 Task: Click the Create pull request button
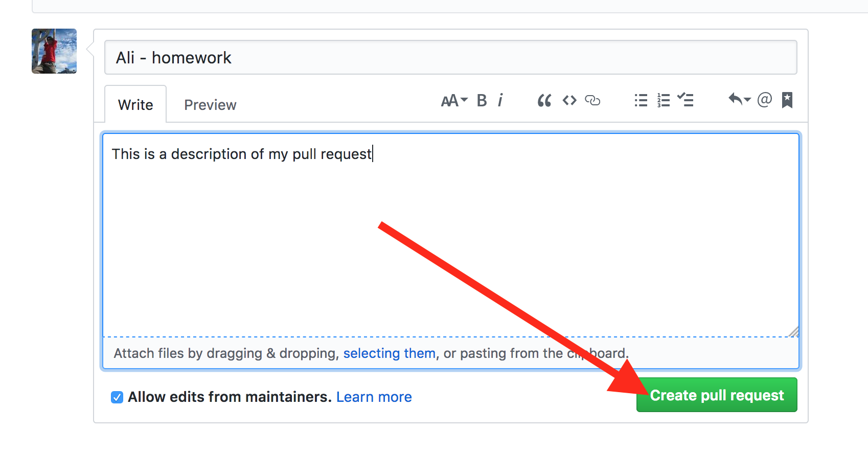717,395
